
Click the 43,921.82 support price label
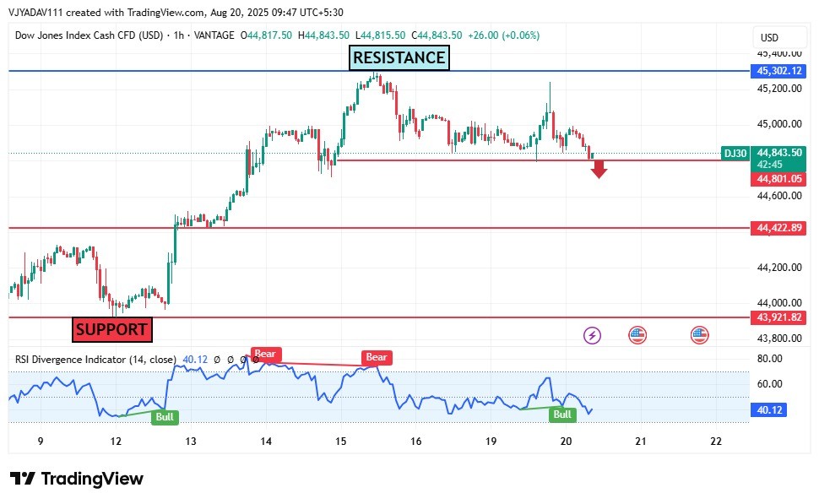click(778, 317)
